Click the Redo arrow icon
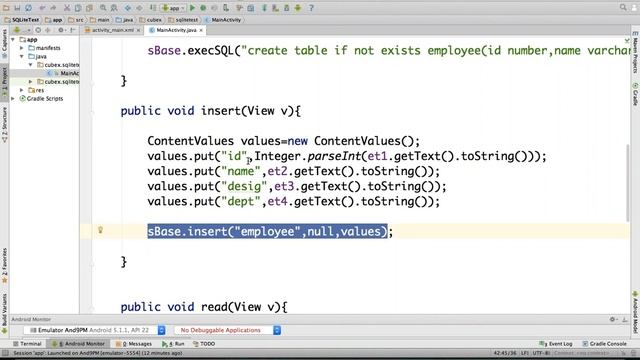 (x=53, y=8)
